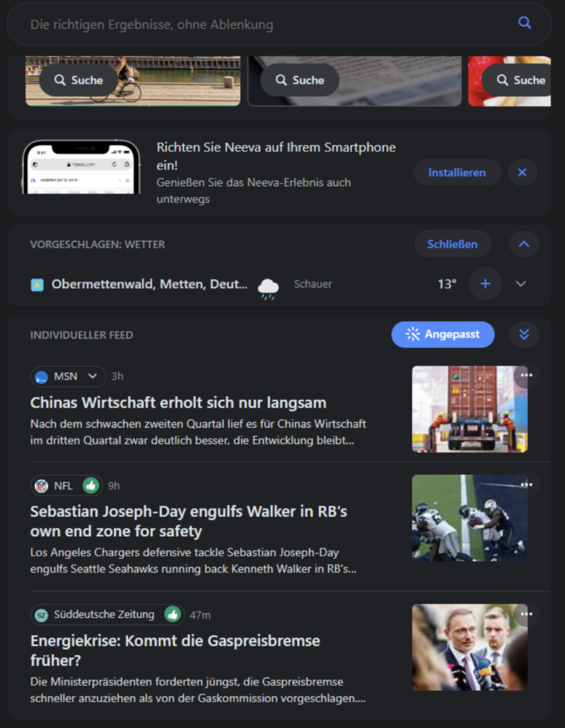Click Installieren button
Image resolution: width=565 pixels, height=728 pixels.
click(457, 173)
